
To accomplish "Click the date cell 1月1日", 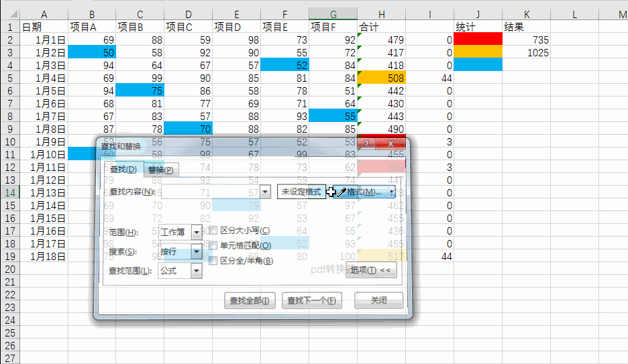I will [x=44, y=40].
